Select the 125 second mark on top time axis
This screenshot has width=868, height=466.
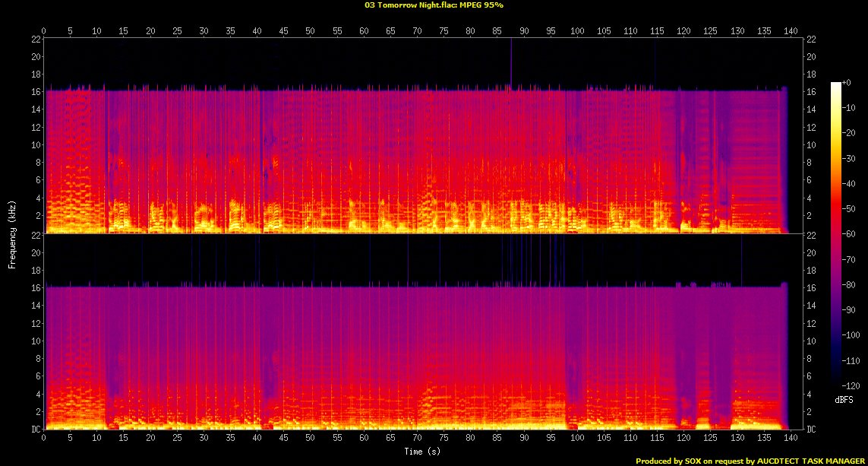[710, 31]
